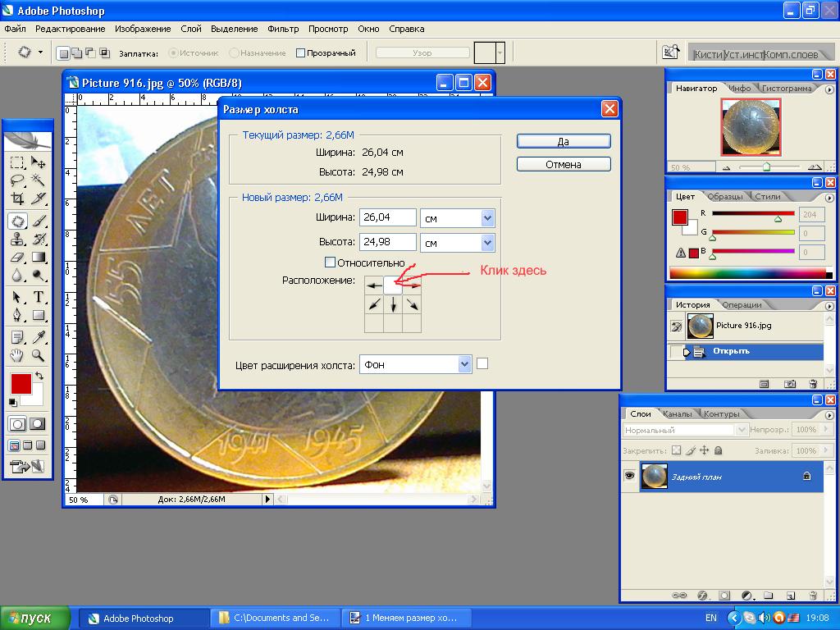
Task: Select the Crop tool
Action: point(17,199)
